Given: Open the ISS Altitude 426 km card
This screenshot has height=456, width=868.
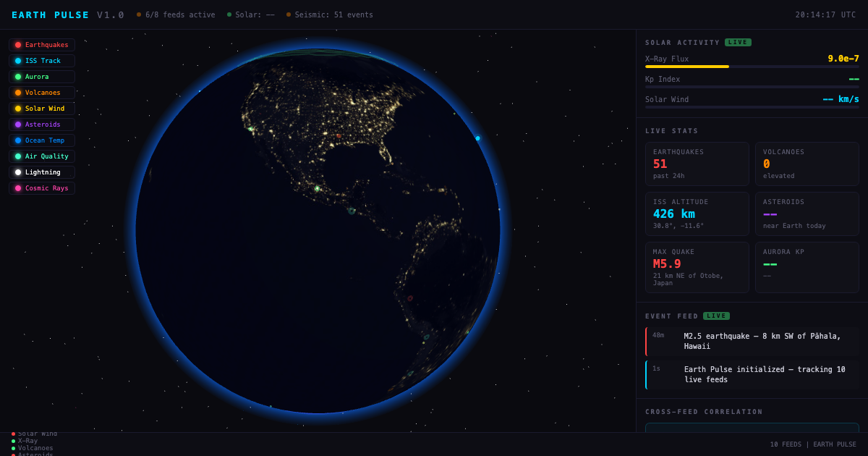Looking at the screenshot, I should pos(697,214).
